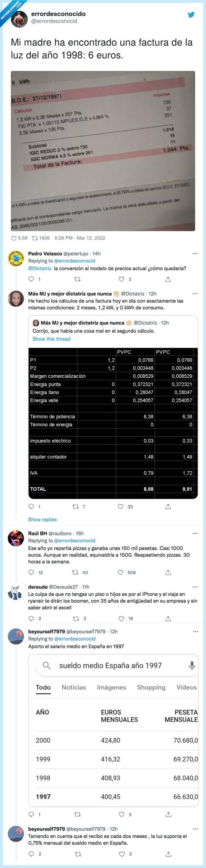
Task: Like Raúl BH's tweet with 506 likes
Action: [x=121, y=572]
